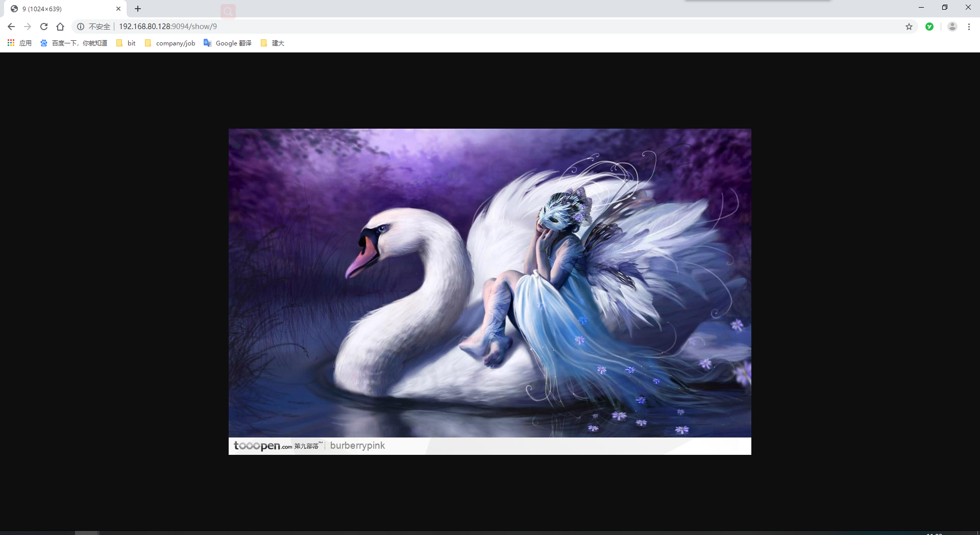Screen dimensions: 980x535
Task: Click the forward navigation arrow
Action: [x=28, y=27]
